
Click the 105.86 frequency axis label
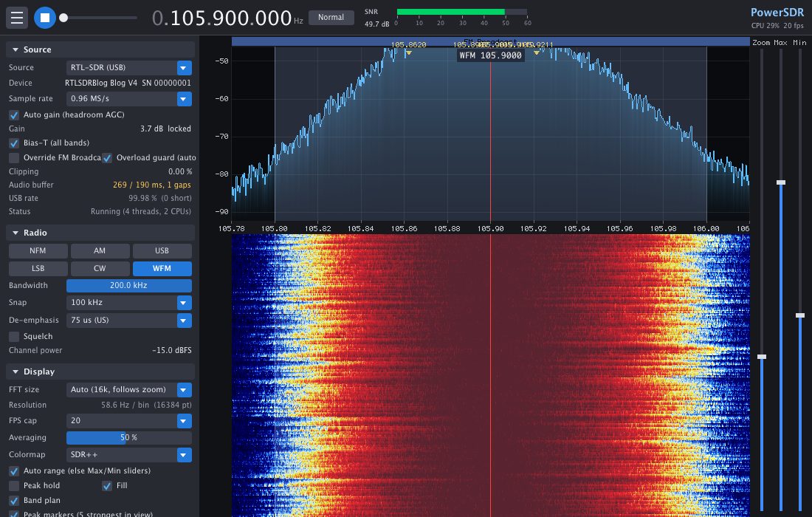[x=404, y=228]
